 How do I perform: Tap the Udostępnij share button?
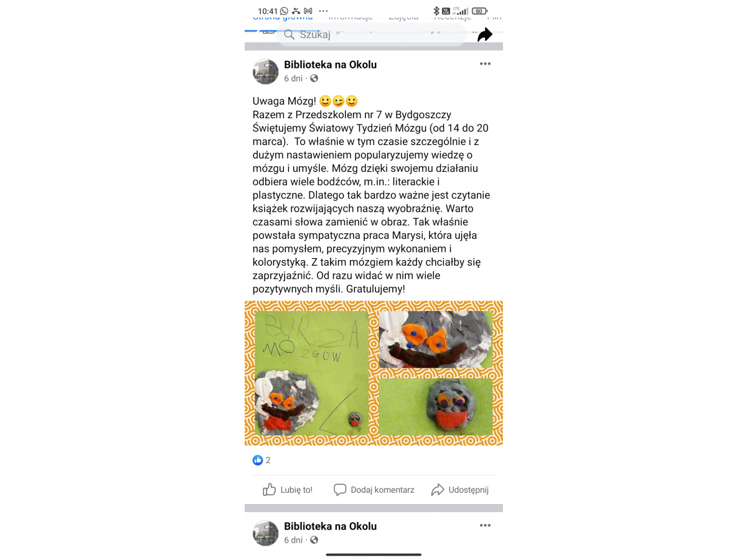460,490
